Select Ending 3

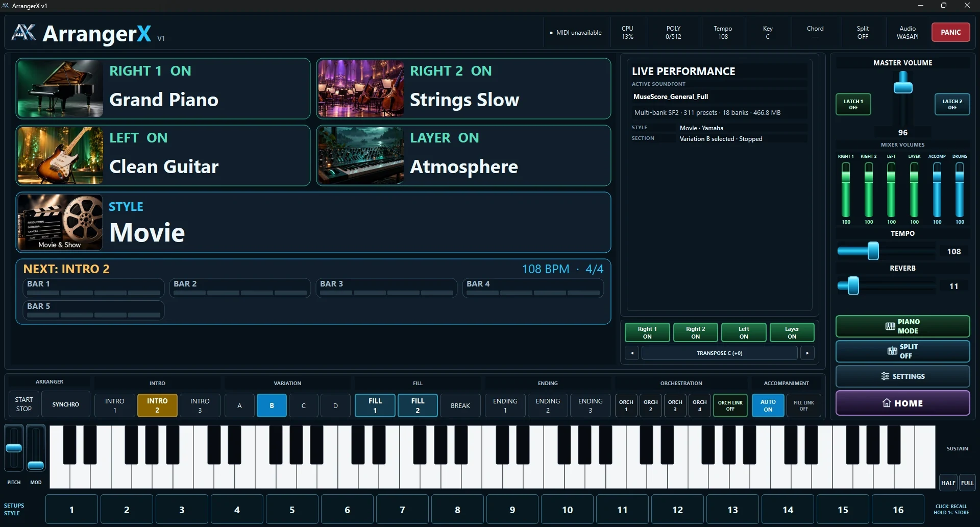tap(591, 405)
